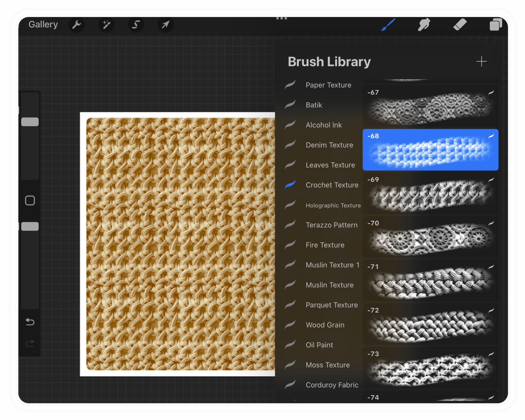Return to the Gallery
The height and width of the screenshot is (420, 525).
pos(44,24)
